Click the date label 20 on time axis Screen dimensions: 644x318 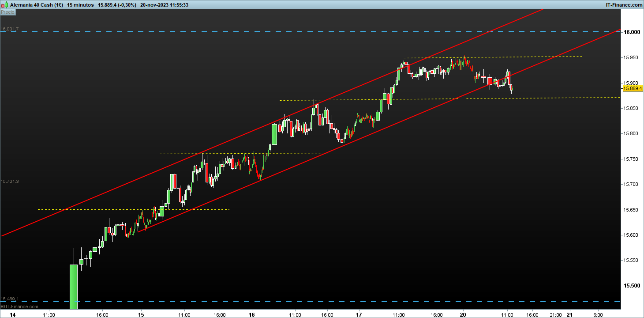[463, 315]
